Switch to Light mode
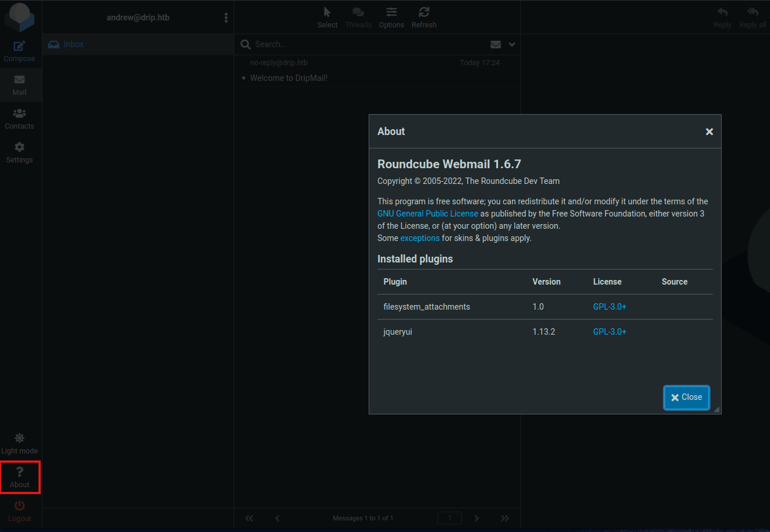The image size is (770, 532). pyautogui.click(x=19, y=444)
